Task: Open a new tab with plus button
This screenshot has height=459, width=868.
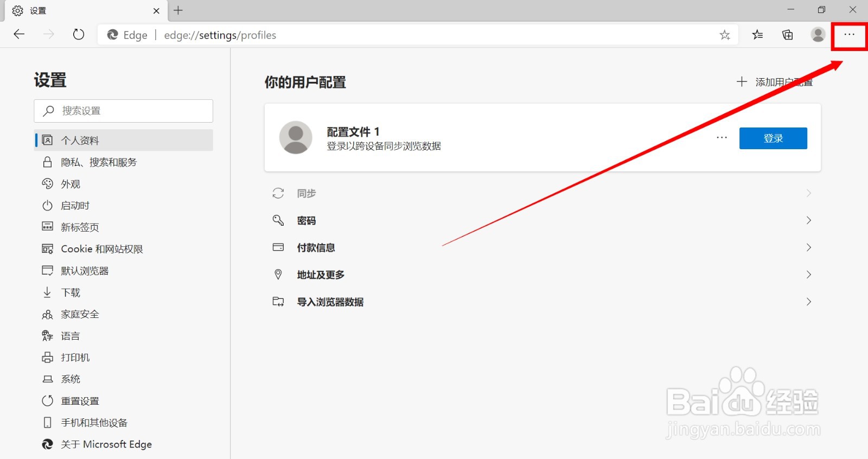Action: point(178,10)
